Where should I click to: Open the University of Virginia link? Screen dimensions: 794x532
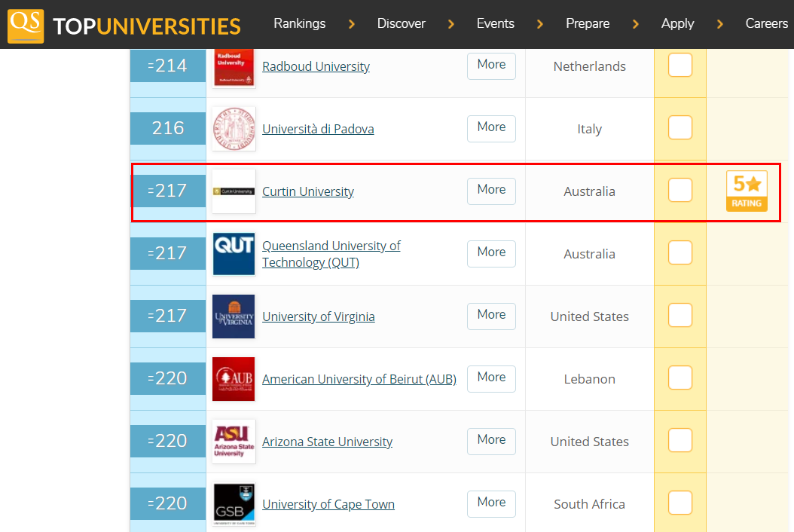tap(319, 316)
